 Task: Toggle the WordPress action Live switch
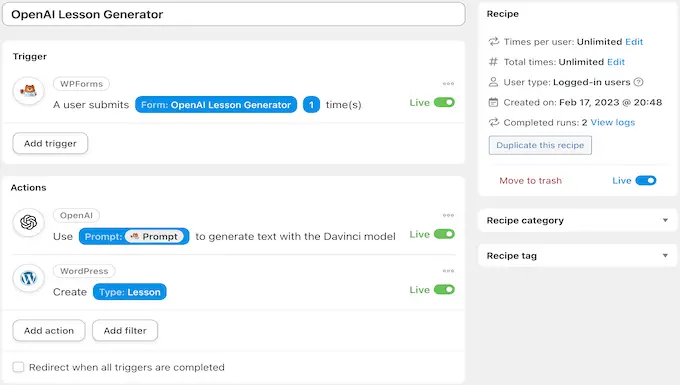click(444, 290)
